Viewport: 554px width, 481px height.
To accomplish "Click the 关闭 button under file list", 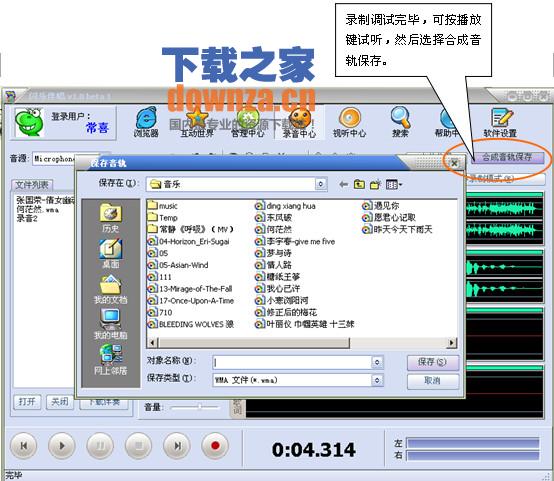I will (60, 402).
